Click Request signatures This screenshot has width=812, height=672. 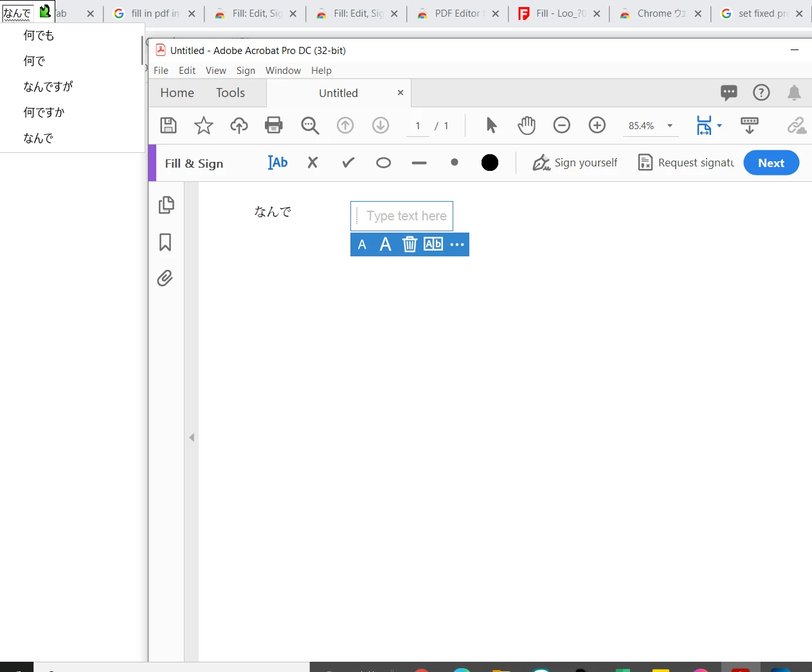coord(686,163)
